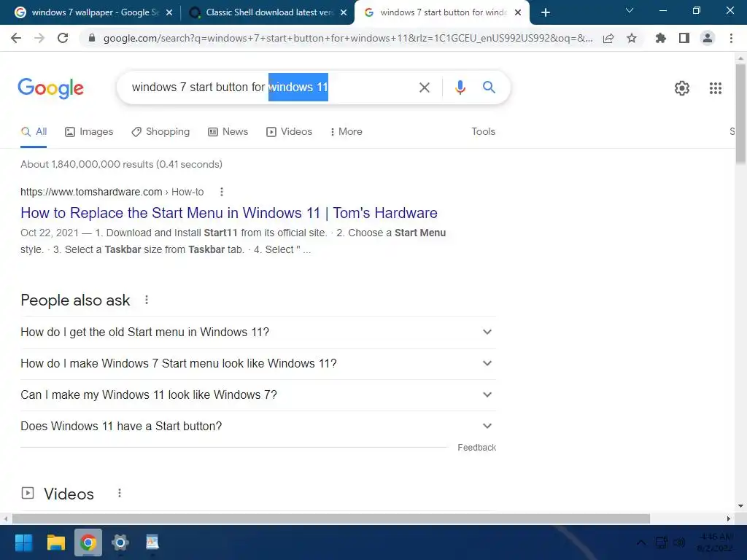Image resolution: width=747 pixels, height=560 pixels.
Task: Click the forward navigation arrow
Action: click(x=39, y=38)
